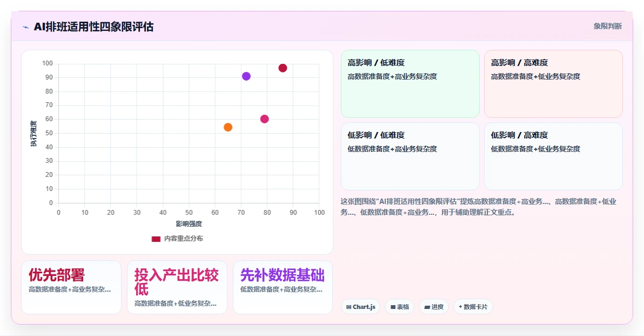Open the 低影响 / 低难度 quadrant card
The width and height of the screenshot is (644, 336).
pos(410,156)
